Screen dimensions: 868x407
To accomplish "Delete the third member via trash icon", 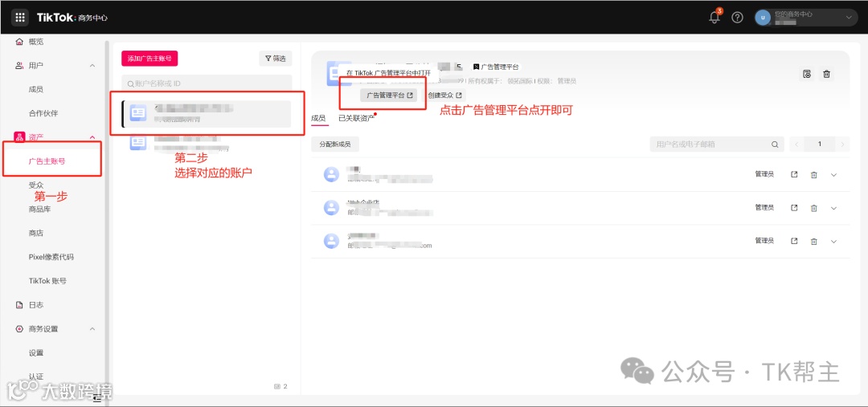I will pos(813,241).
